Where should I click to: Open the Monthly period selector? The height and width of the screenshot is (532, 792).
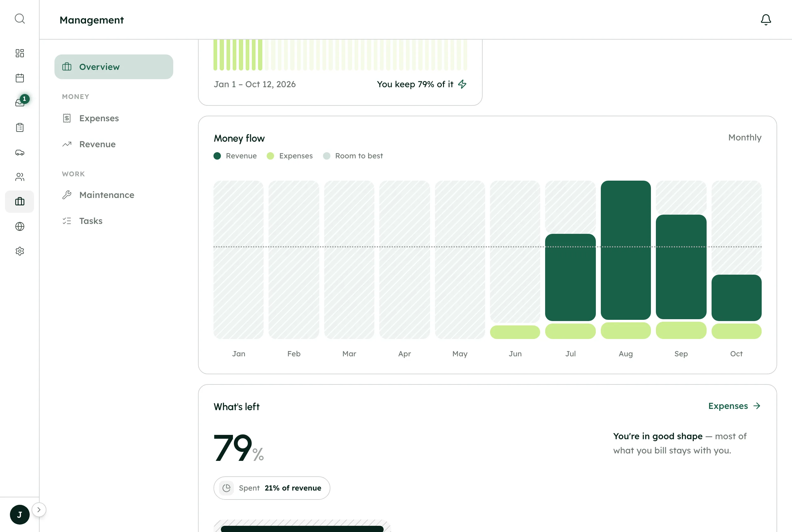(x=745, y=137)
